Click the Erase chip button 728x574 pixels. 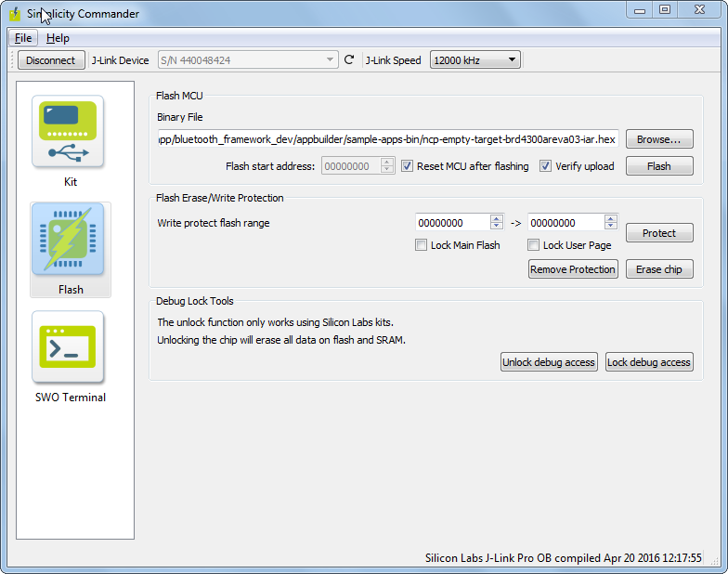pos(659,269)
